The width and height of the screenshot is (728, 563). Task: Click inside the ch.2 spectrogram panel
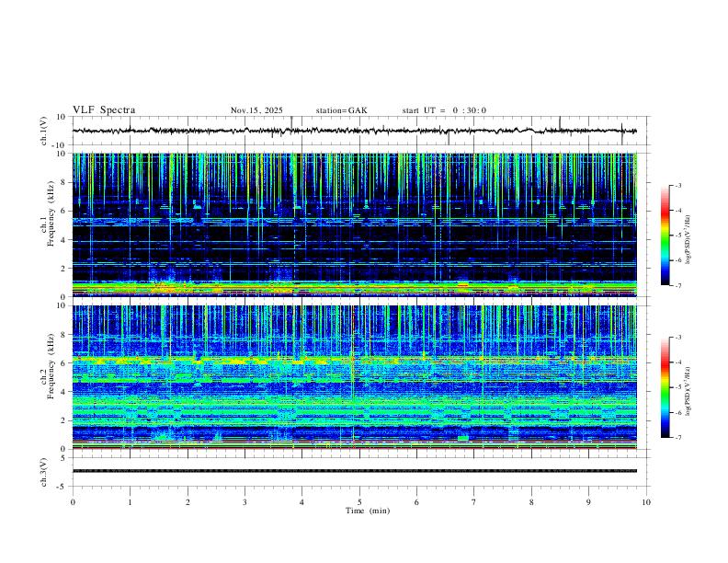[x=354, y=377]
